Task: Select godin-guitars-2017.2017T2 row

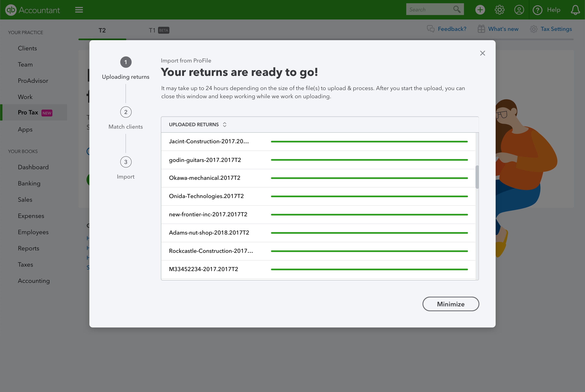Action: [x=318, y=160]
